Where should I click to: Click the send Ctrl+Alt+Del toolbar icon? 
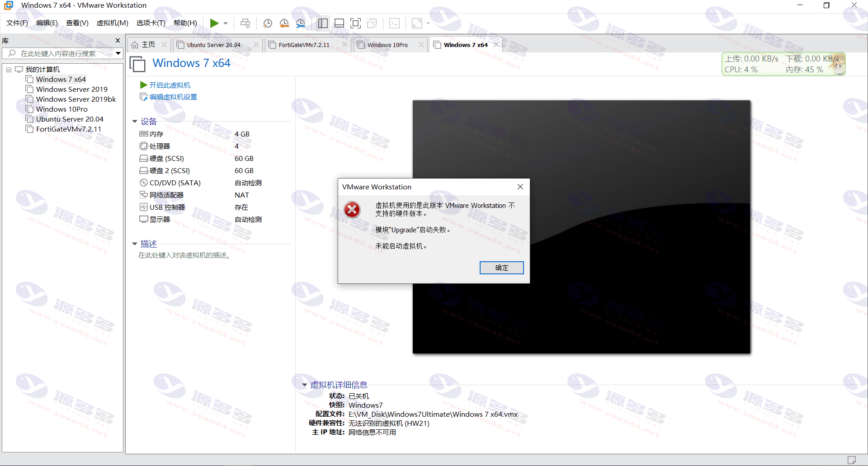(x=245, y=23)
